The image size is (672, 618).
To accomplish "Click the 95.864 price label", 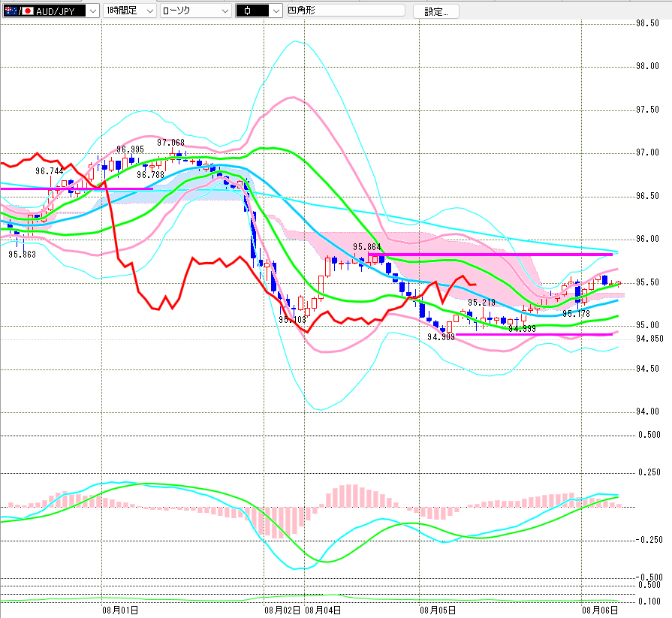I will tap(367, 247).
